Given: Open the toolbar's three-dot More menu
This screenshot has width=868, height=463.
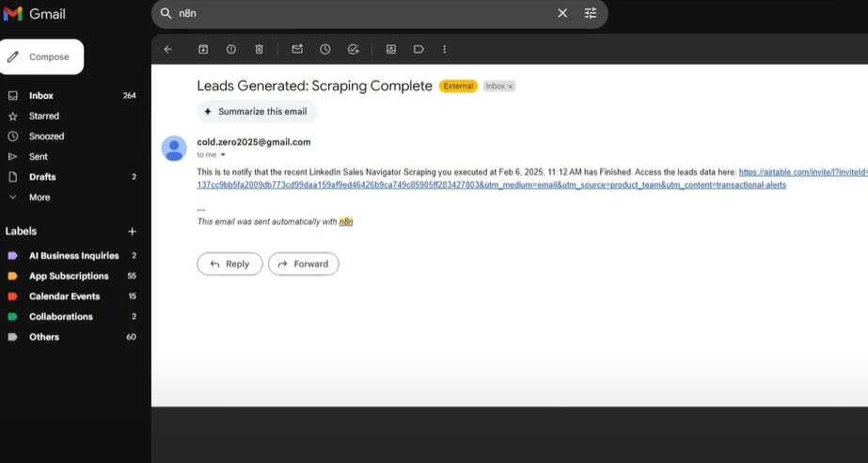Looking at the screenshot, I should click(x=444, y=49).
